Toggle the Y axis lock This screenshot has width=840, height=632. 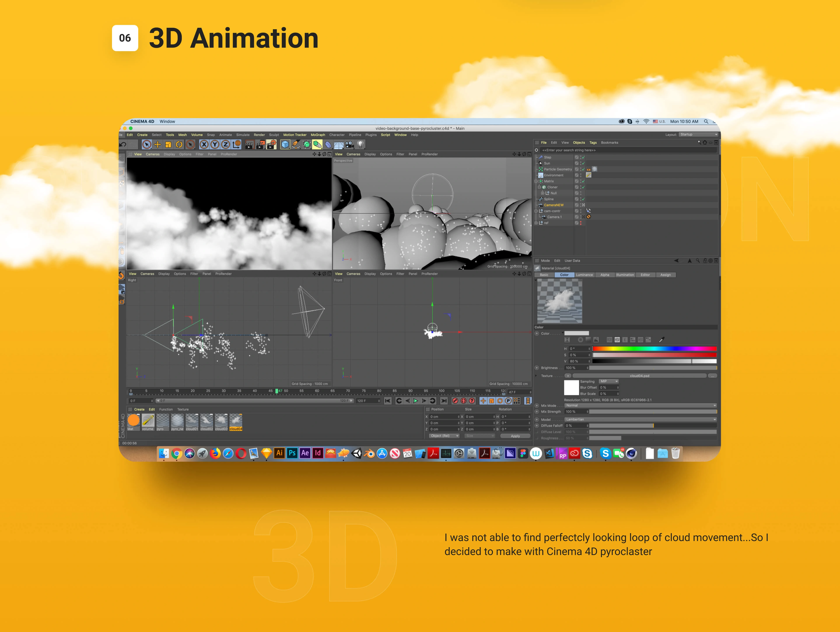tap(215, 144)
